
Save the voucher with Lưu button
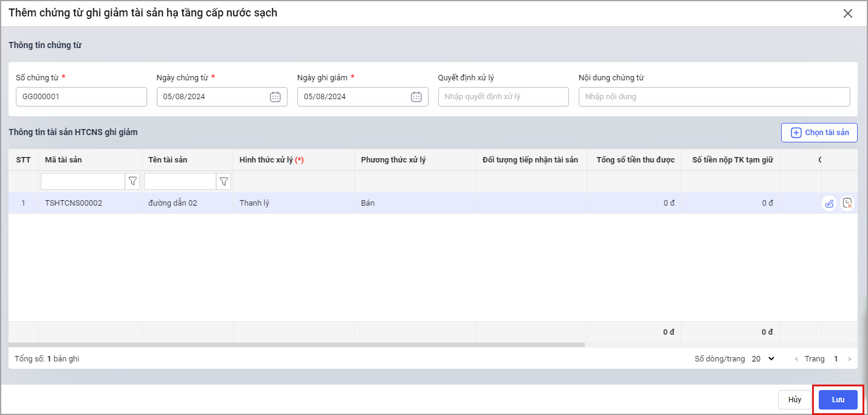[x=838, y=400]
